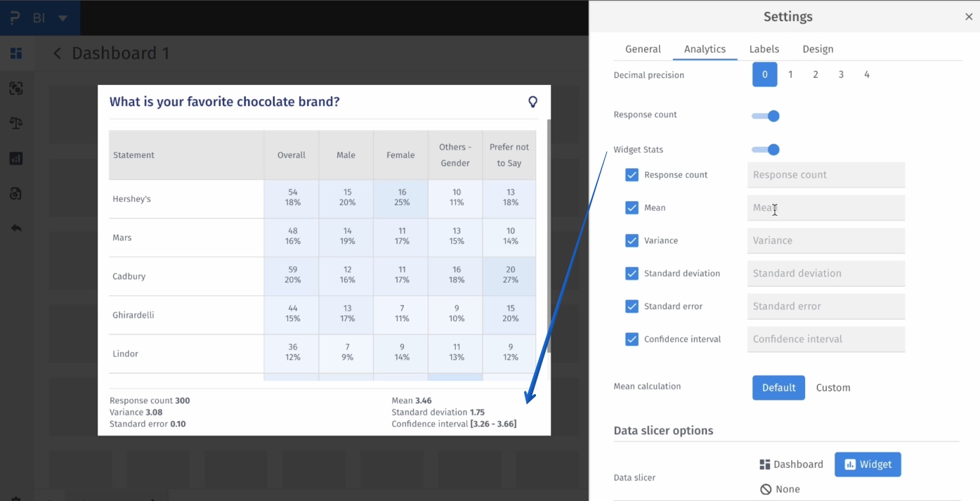Set decimal precision to 0

click(764, 74)
